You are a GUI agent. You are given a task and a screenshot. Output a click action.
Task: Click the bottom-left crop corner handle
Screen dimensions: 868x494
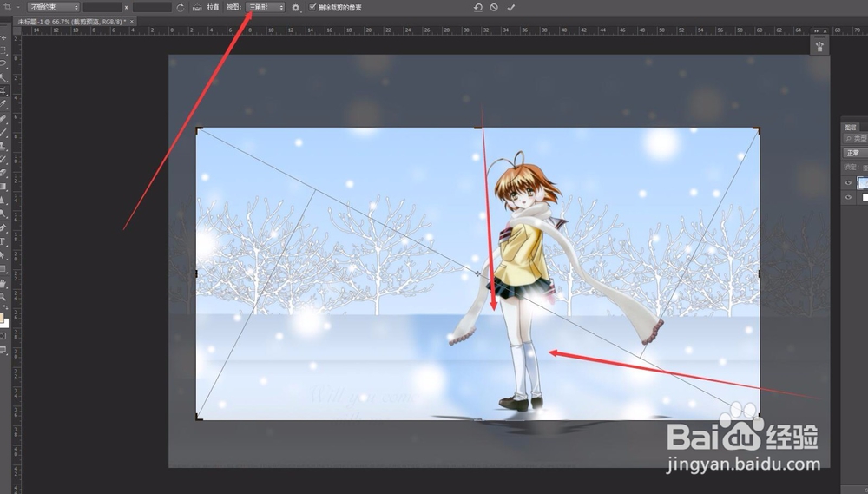click(198, 417)
